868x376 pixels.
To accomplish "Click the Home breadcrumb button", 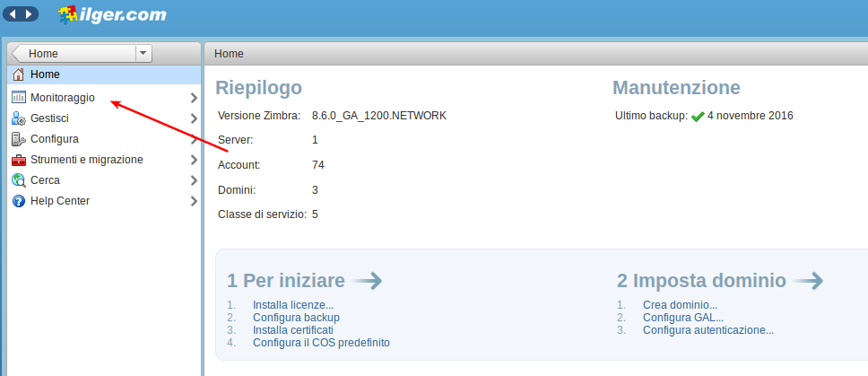I will [73, 54].
